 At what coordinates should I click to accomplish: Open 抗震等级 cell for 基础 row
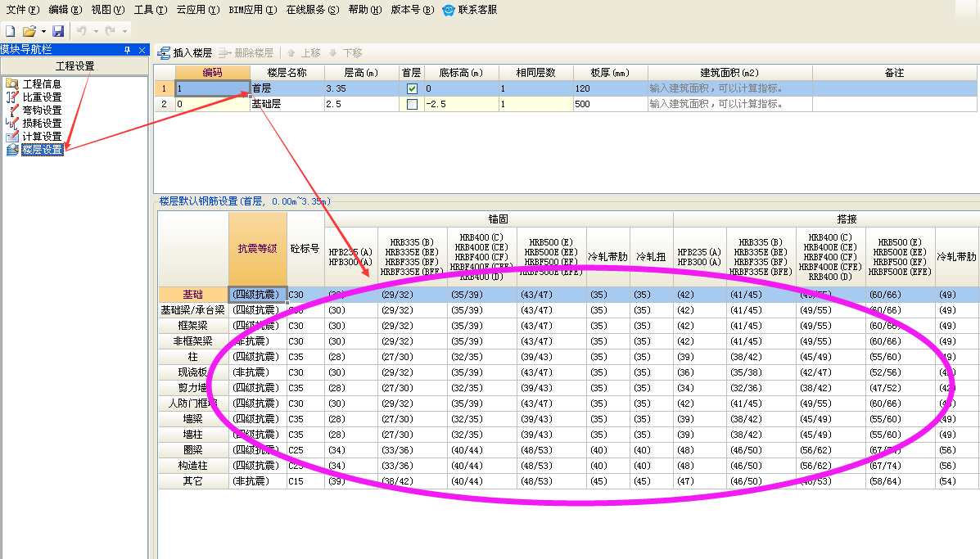pyautogui.click(x=258, y=294)
